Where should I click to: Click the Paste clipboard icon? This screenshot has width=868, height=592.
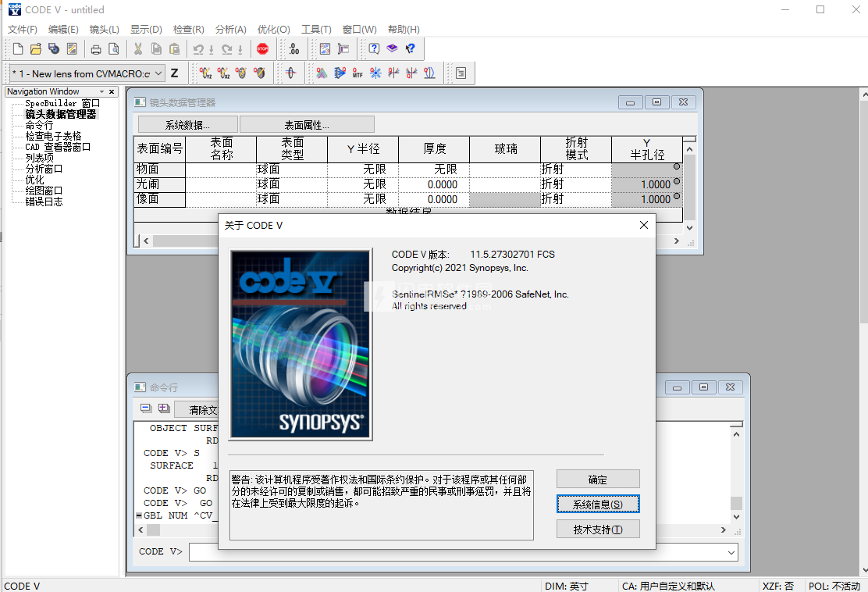click(x=174, y=48)
